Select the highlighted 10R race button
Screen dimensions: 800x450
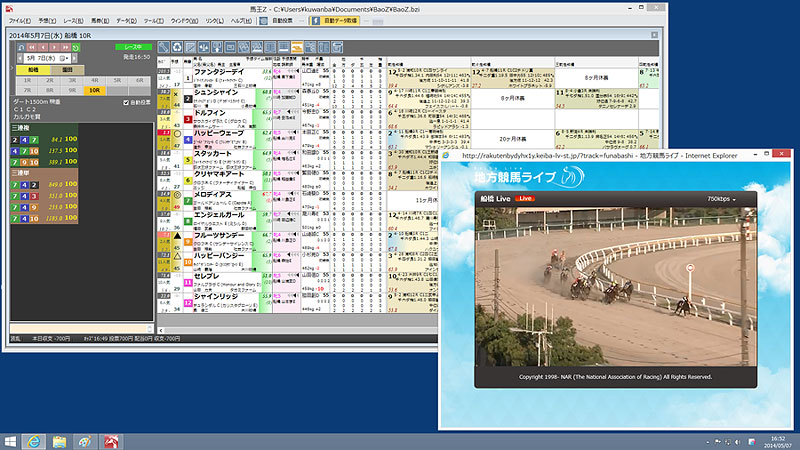point(95,90)
